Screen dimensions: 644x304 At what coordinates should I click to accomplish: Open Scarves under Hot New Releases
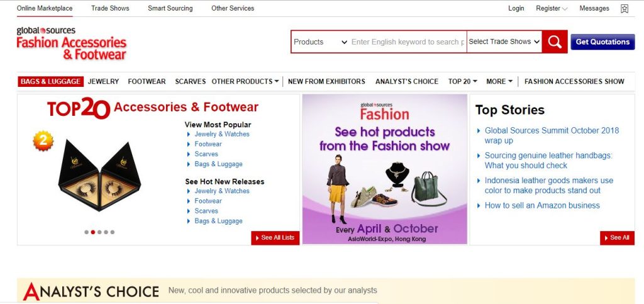coord(206,211)
